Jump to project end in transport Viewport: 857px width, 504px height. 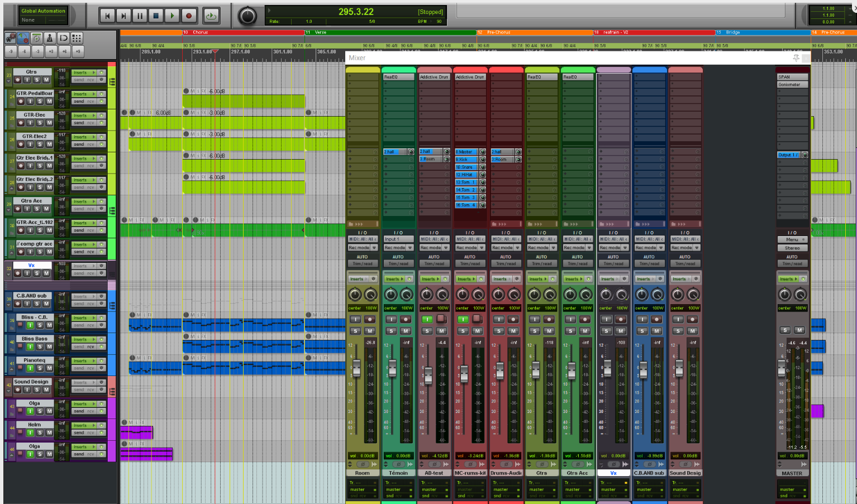click(x=123, y=16)
